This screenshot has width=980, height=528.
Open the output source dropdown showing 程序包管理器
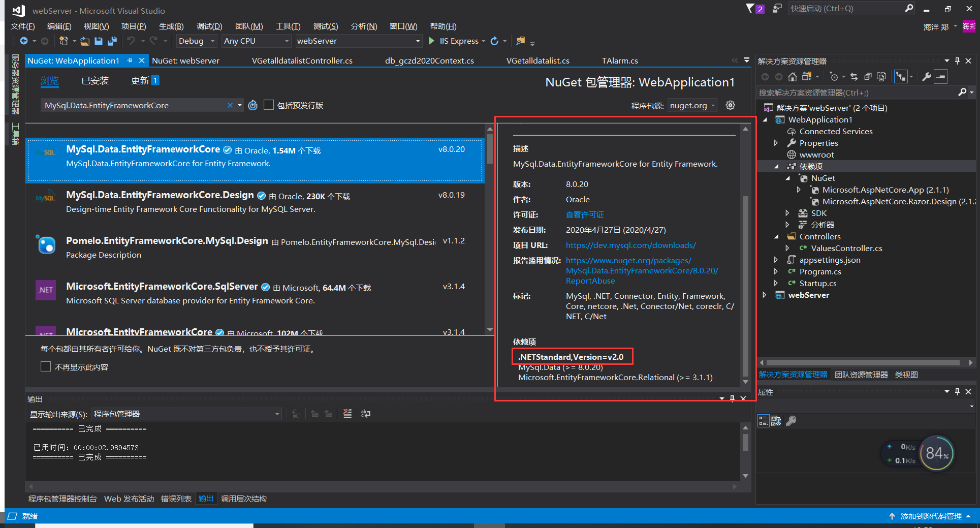(x=186, y=414)
